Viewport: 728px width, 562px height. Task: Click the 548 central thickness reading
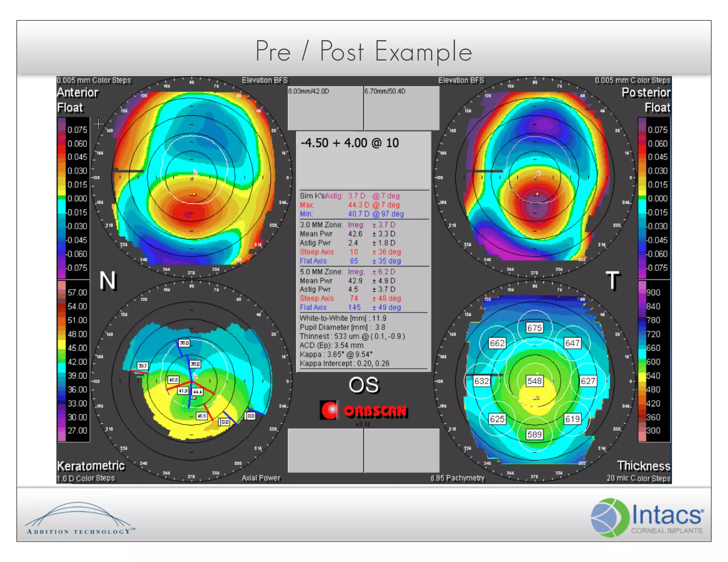(534, 381)
